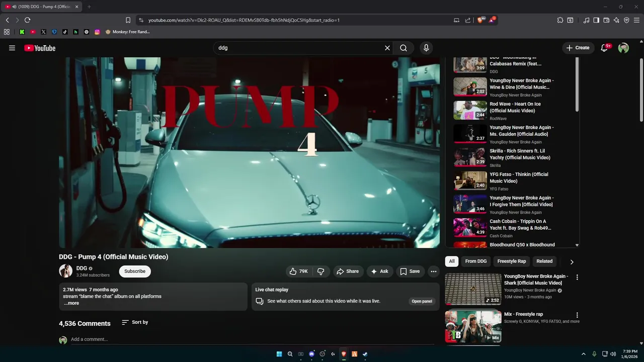The width and height of the screenshot is (644, 362).
Task: Open the browser extensions puzzle icon
Action: click(x=560, y=20)
